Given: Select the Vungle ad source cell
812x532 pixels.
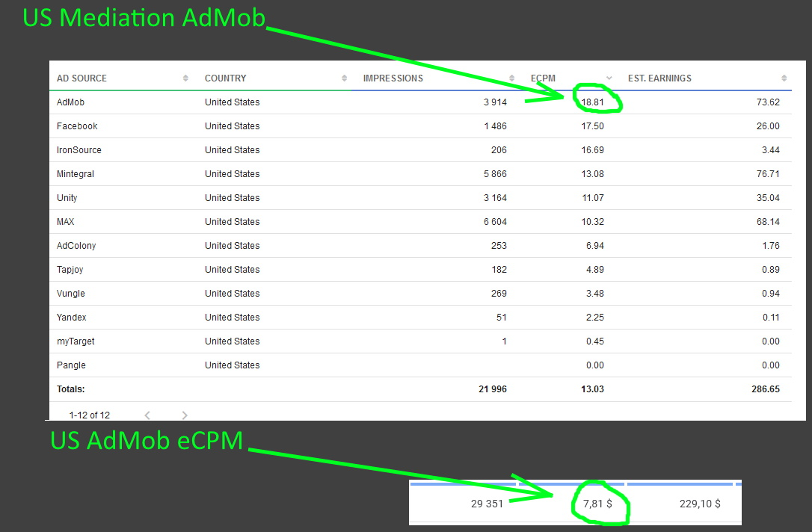Looking at the screenshot, I should 71,293.
